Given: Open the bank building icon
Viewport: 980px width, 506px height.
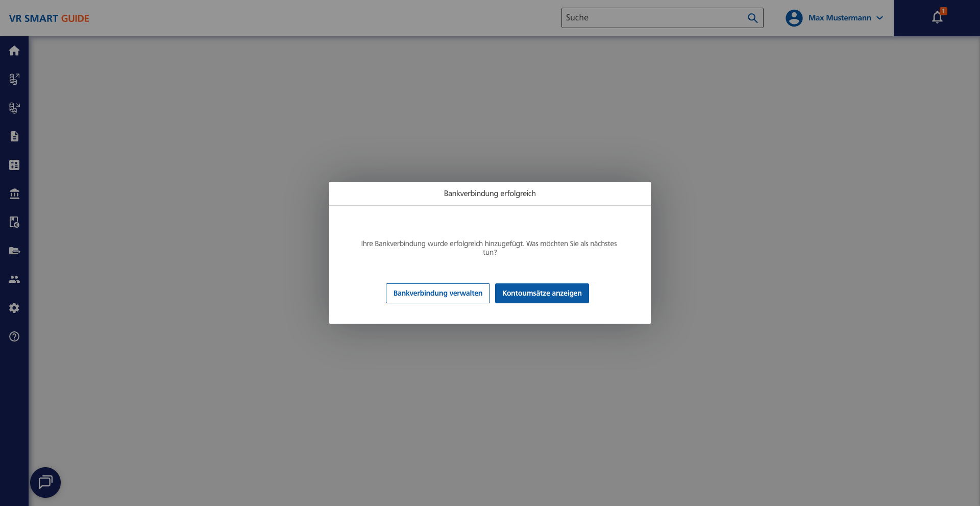Looking at the screenshot, I should click(14, 194).
